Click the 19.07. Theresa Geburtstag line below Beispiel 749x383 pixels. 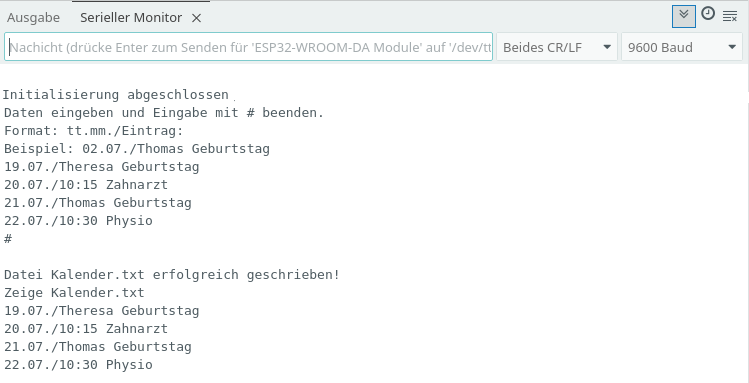[102, 167]
